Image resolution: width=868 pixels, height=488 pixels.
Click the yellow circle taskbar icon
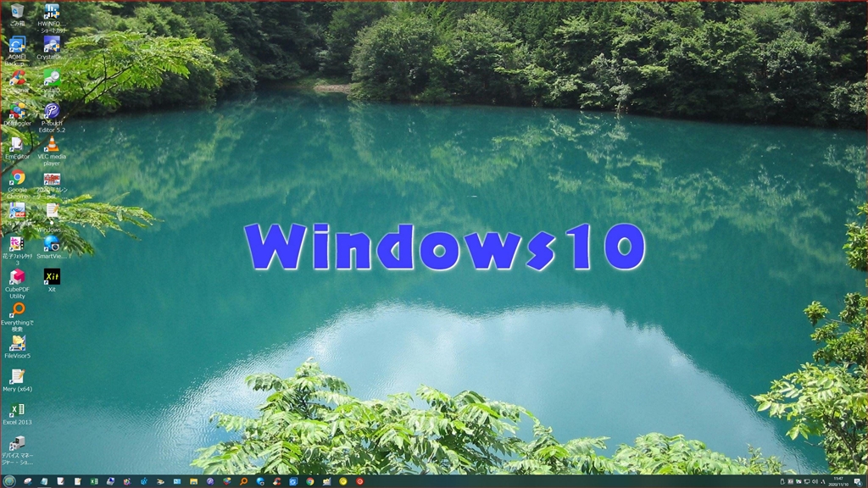[343, 481]
